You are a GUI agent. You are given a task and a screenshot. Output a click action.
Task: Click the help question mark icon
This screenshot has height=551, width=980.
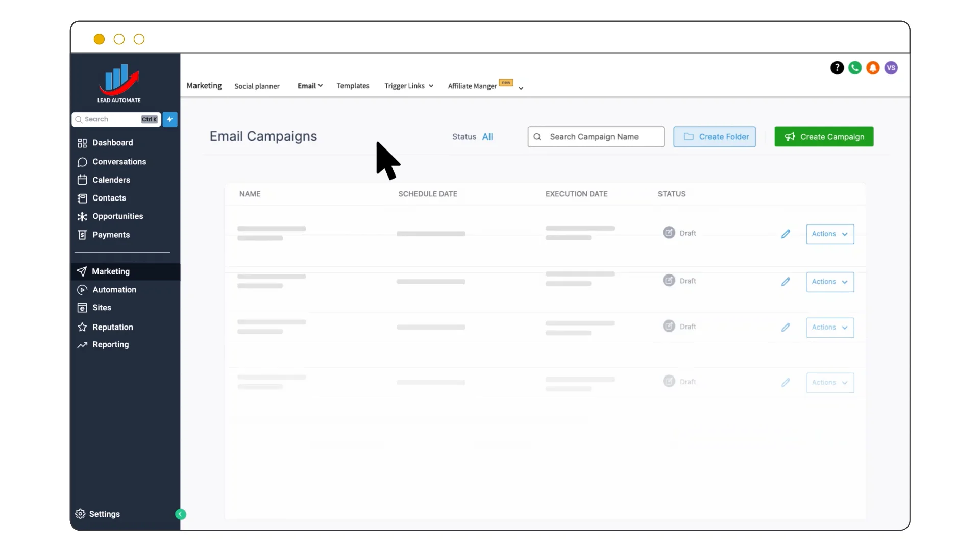point(837,68)
